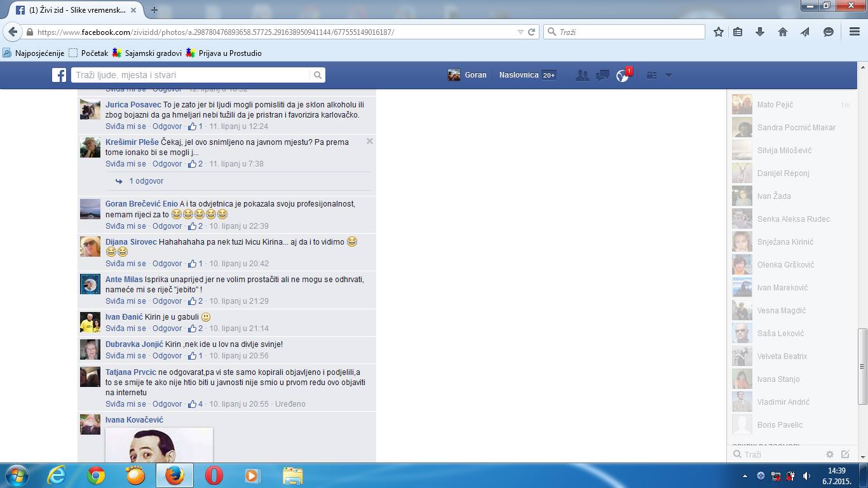Open chat with Silvija Milošević
The height and width of the screenshot is (488, 868).
pyautogui.click(x=791, y=151)
